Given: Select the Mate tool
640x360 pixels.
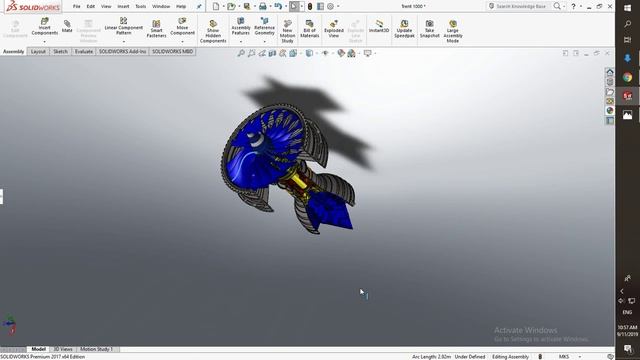Looking at the screenshot, I should pyautogui.click(x=67, y=26).
